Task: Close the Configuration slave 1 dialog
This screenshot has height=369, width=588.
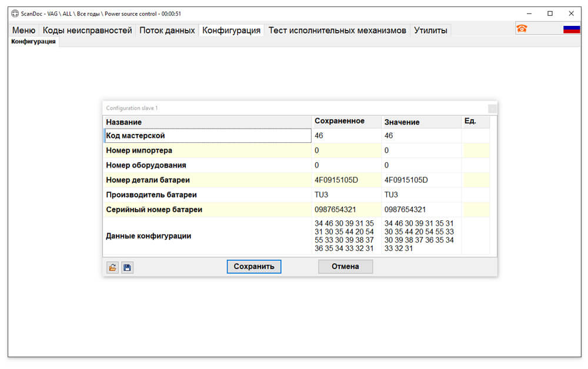Action: (492, 108)
